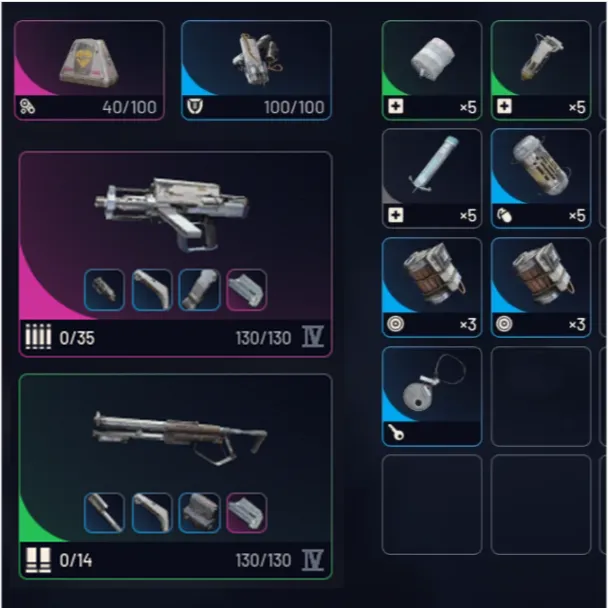The image size is (608, 608).
Task: Click the rifle's second grip attachment slot
Action: (x=152, y=290)
